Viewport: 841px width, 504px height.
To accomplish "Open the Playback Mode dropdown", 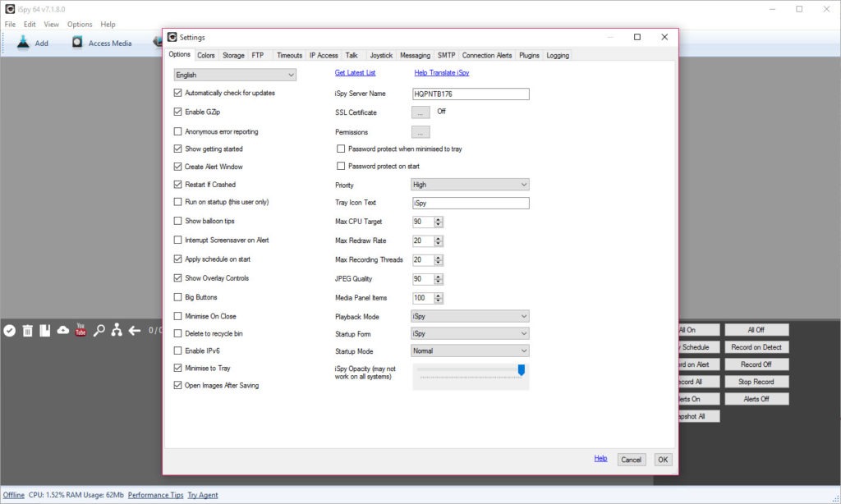I will [x=470, y=316].
